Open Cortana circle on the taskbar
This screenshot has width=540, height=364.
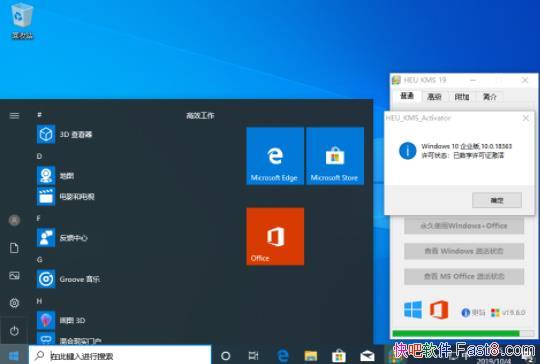pos(226,355)
